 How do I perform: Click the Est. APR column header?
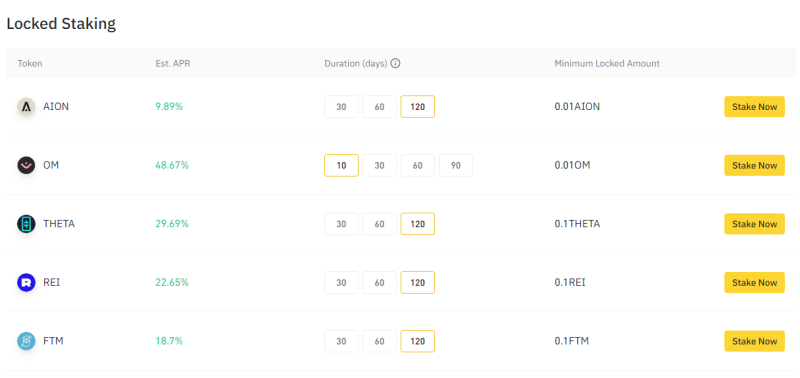pyautogui.click(x=173, y=64)
